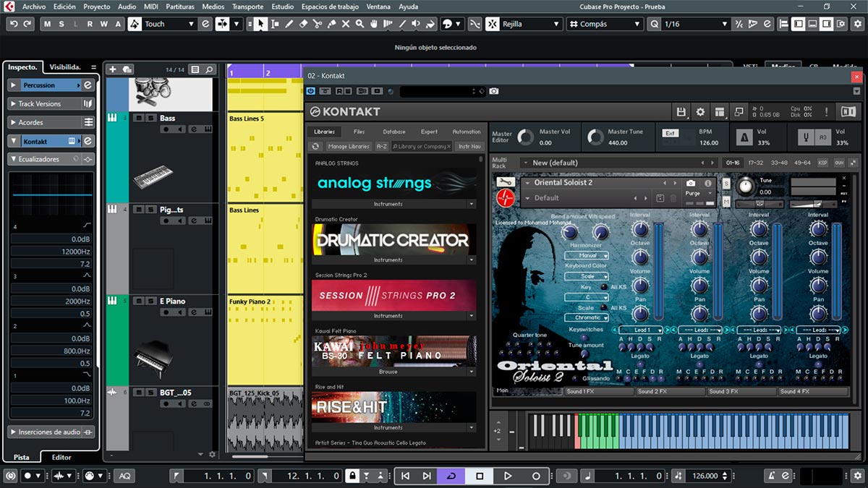Click the Record button in transport
The width and height of the screenshot is (868, 488).
[x=536, y=476]
